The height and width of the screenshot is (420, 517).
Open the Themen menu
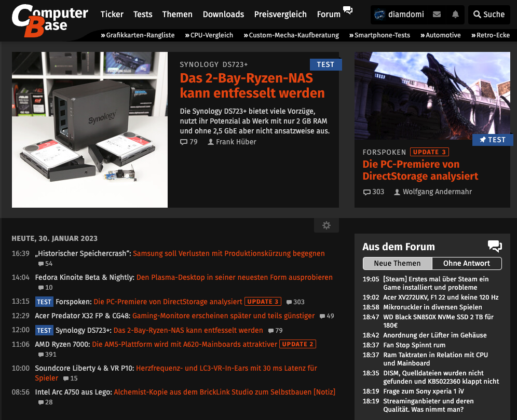tap(178, 15)
